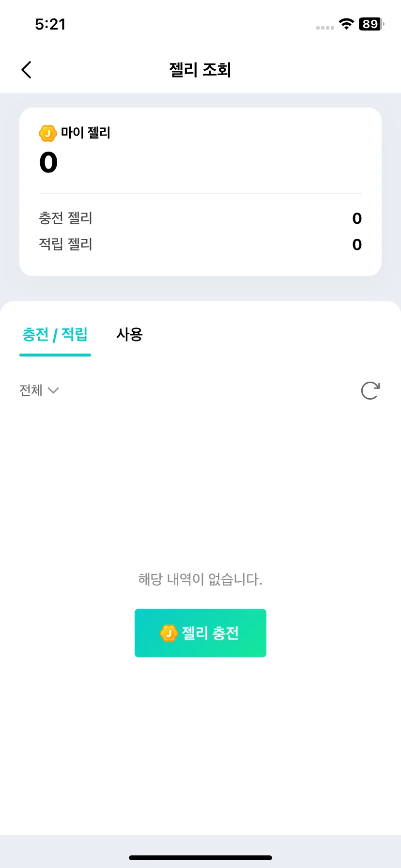Tap the large 마이 젤리 balance number
401x868 pixels.
(48, 162)
